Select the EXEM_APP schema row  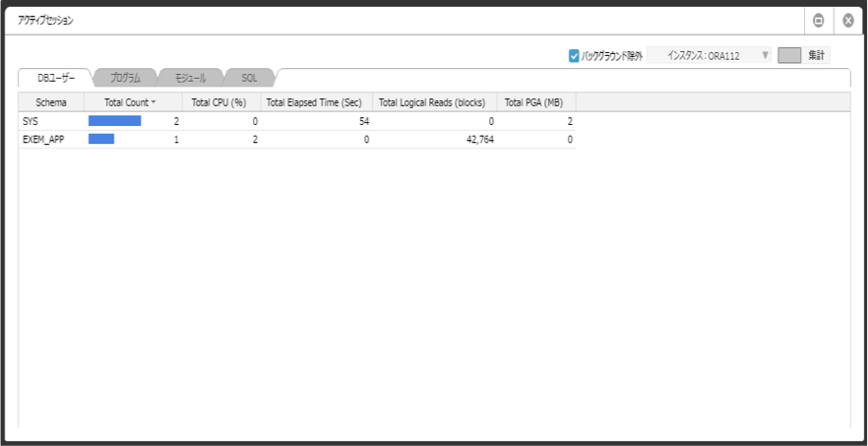297,140
